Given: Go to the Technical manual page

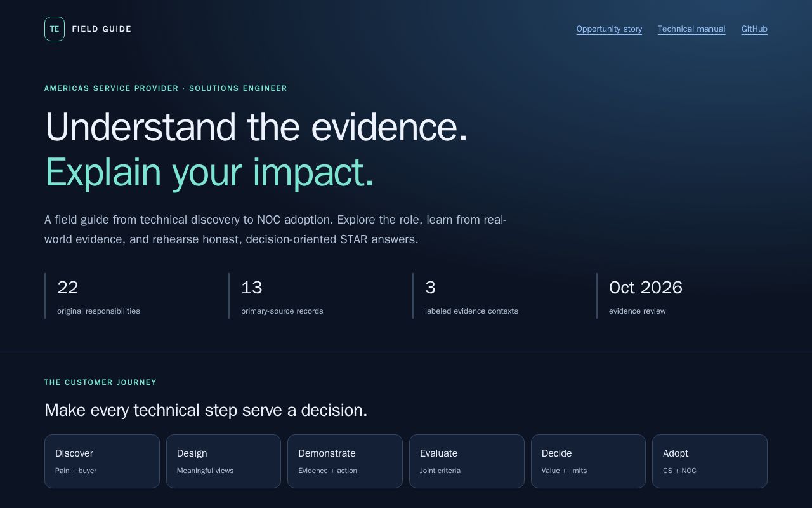Looking at the screenshot, I should (x=691, y=29).
